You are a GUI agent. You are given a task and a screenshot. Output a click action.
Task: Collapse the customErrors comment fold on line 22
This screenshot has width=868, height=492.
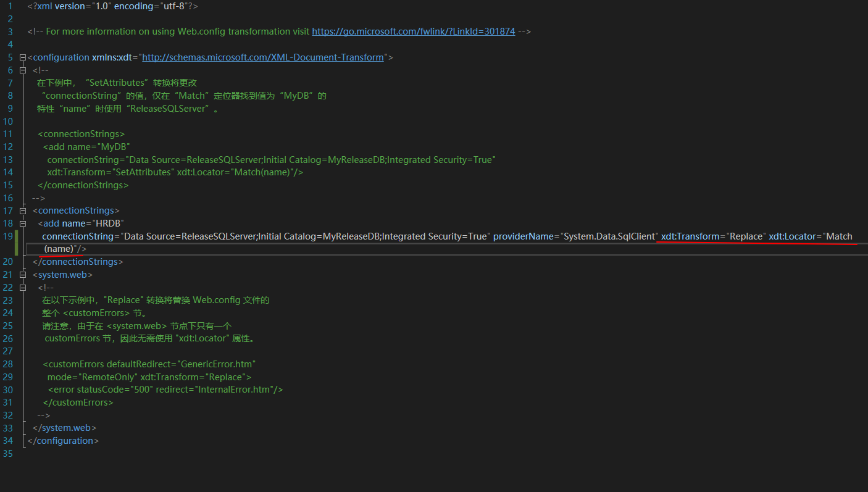coord(23,288)
